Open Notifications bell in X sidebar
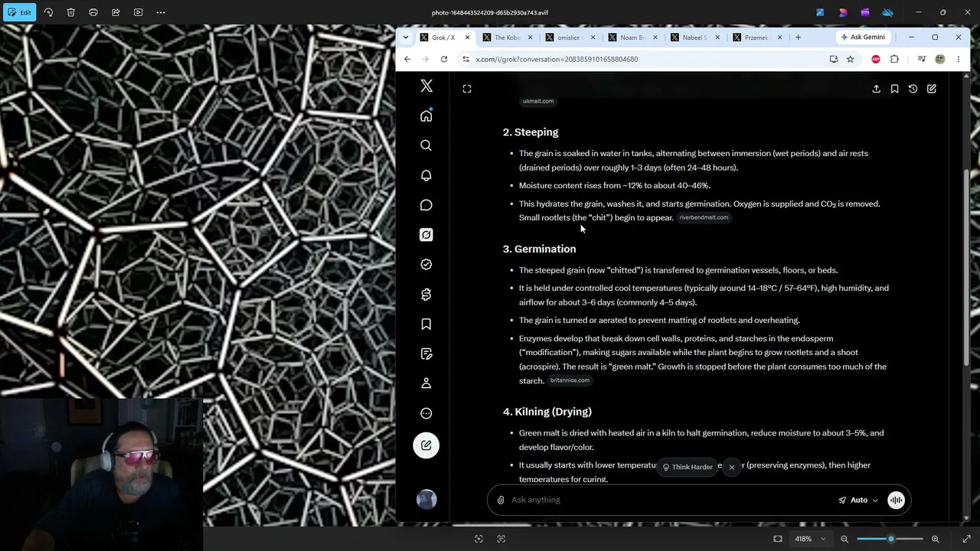 coord(426,175)
